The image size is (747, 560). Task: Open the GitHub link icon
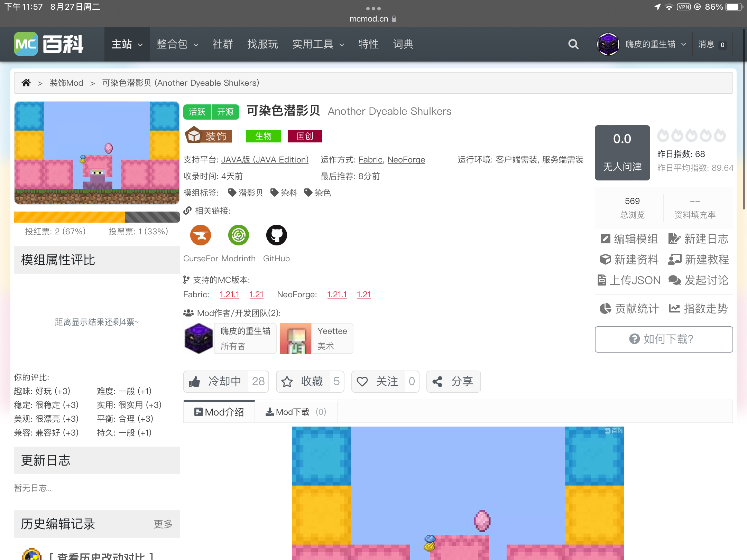pyautogui.click(x=277, y=235)
